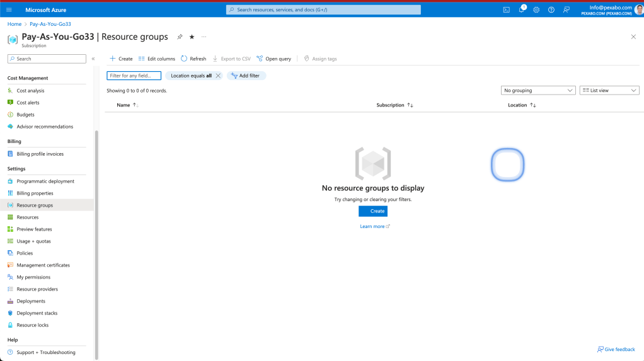Open Programmatic deployment
Viewport: 644px width, 361px height.
[x=47, y=181]
